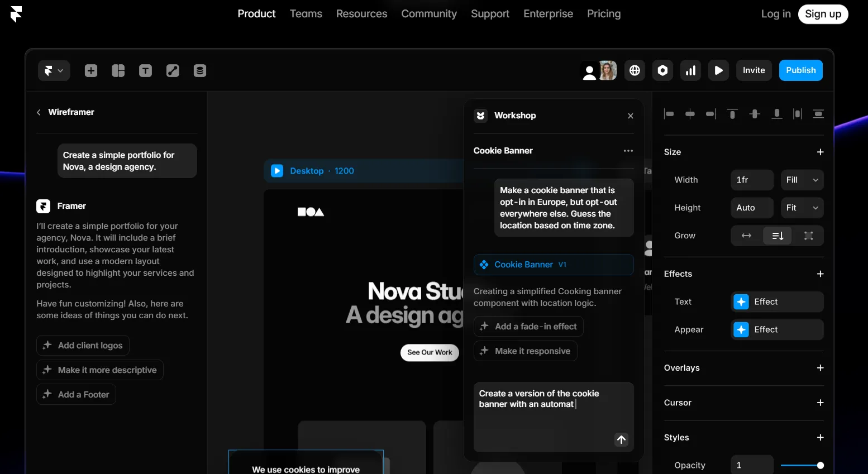Open the Resources nav menu

coord(361,14)
